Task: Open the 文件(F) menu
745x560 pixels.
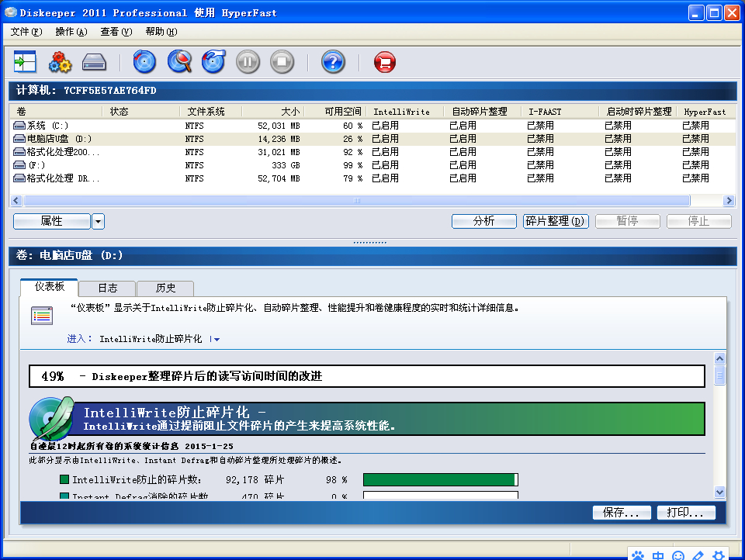Action: coord(26,32)
